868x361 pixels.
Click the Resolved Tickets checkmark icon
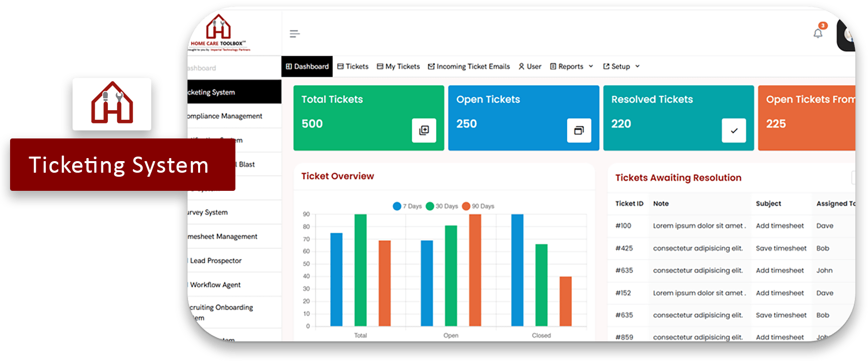pyautogui.click(x=733, y=130)
